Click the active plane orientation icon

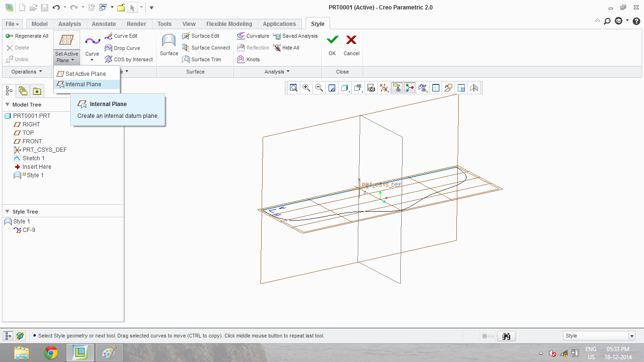(x=448, y=88)
